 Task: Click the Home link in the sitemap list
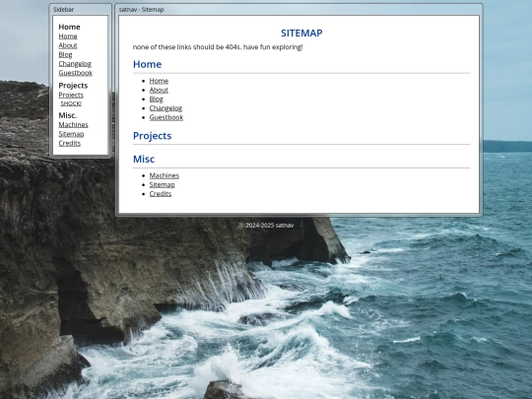click(159, 81)
